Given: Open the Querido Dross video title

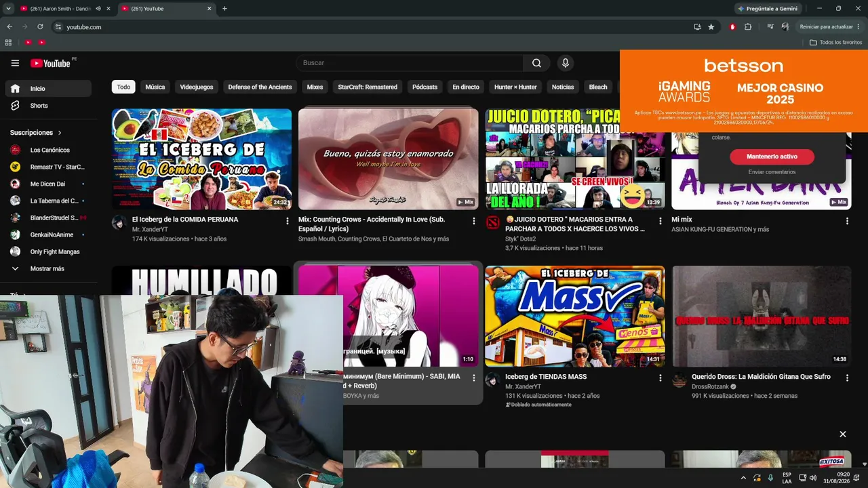Looking at the screenshot, I should click(761, 377).
